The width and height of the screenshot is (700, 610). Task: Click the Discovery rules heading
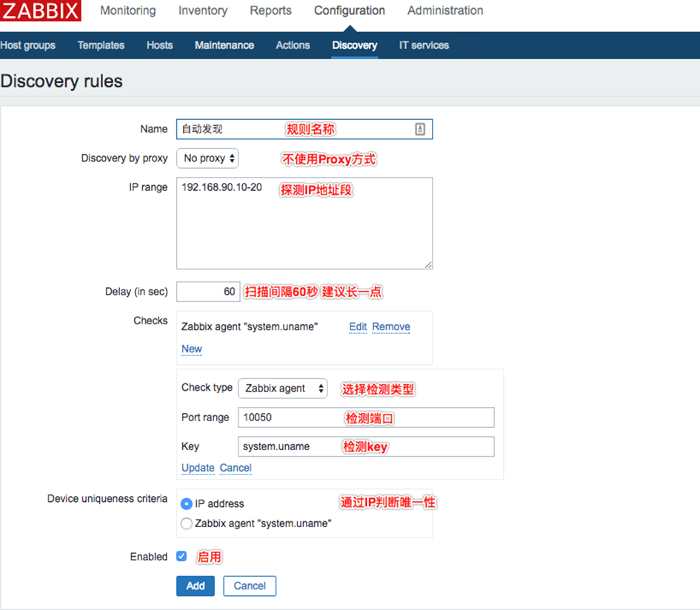61,81
